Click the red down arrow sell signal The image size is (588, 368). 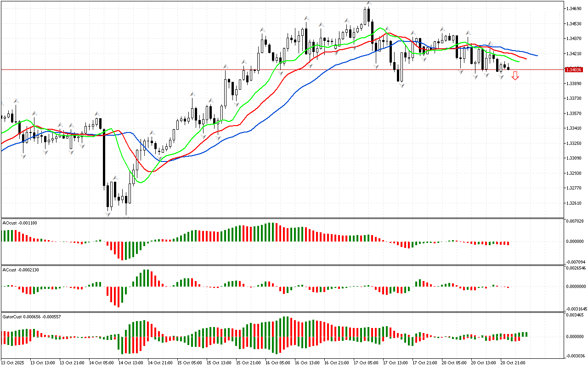(515, 75)
